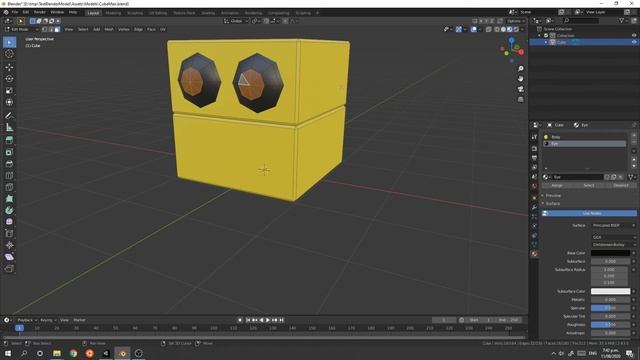The image size is (640, 360).
Task: Open the File menu
Action: pyautogui.click(x=15, y=12)
